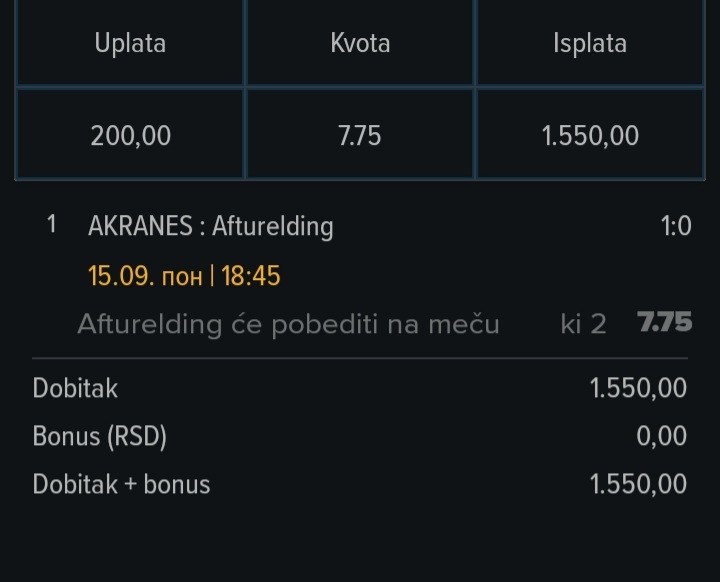
Task: Select the 200,00 stake amount cell
Action: [x=130, y=136]
